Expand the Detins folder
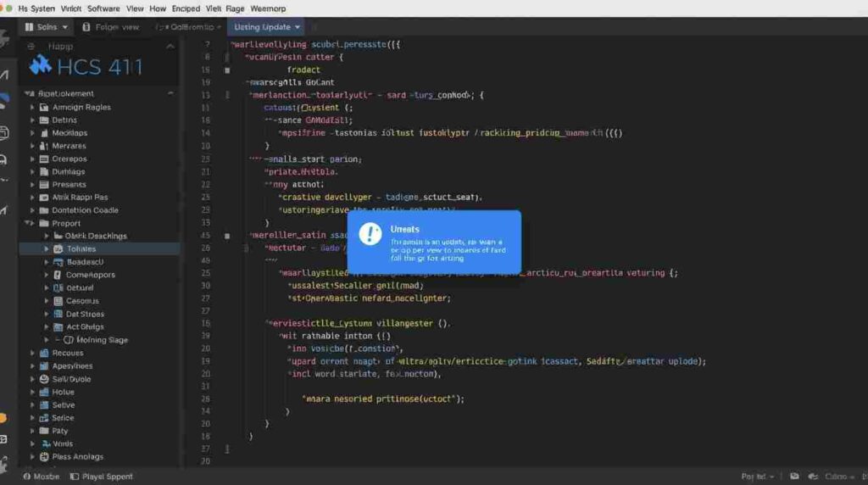This screenshot has width=868, height=485. [x=33, y=120]
